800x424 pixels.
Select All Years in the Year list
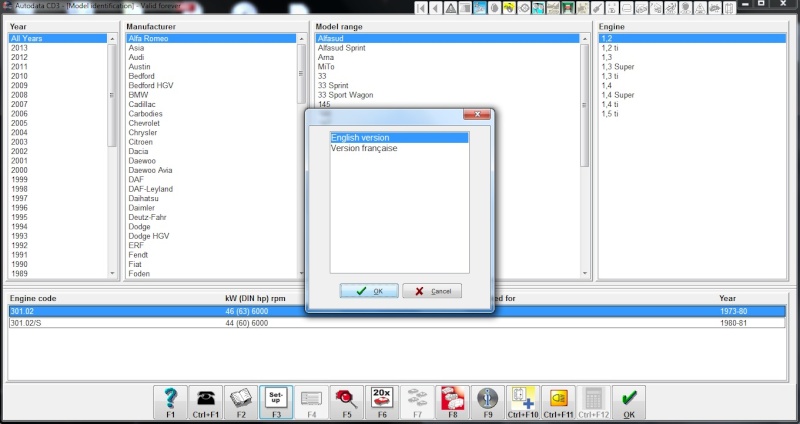(58, 38)
